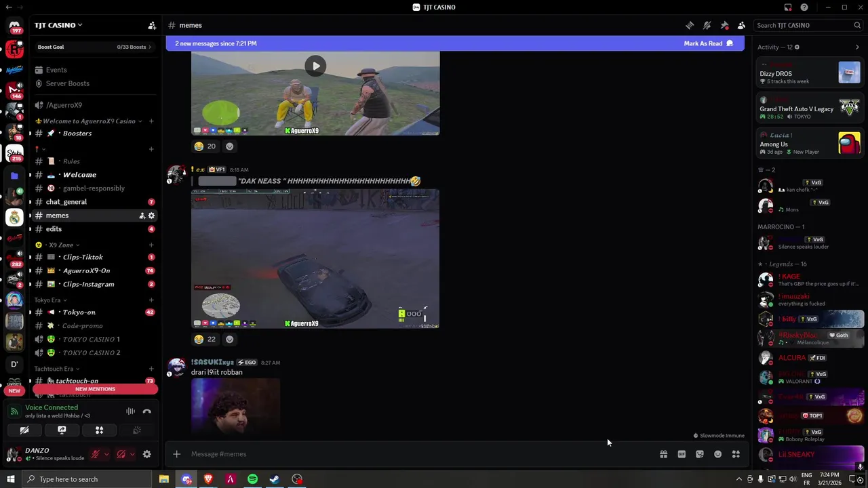The image size is (868, 488).
Task: Open the emoji picker
Action: [717, 454]
